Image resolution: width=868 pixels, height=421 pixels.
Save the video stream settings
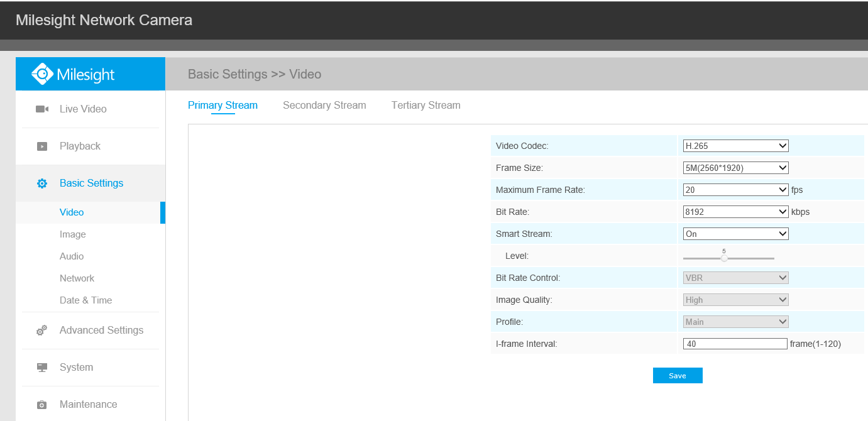coord(678,375)
